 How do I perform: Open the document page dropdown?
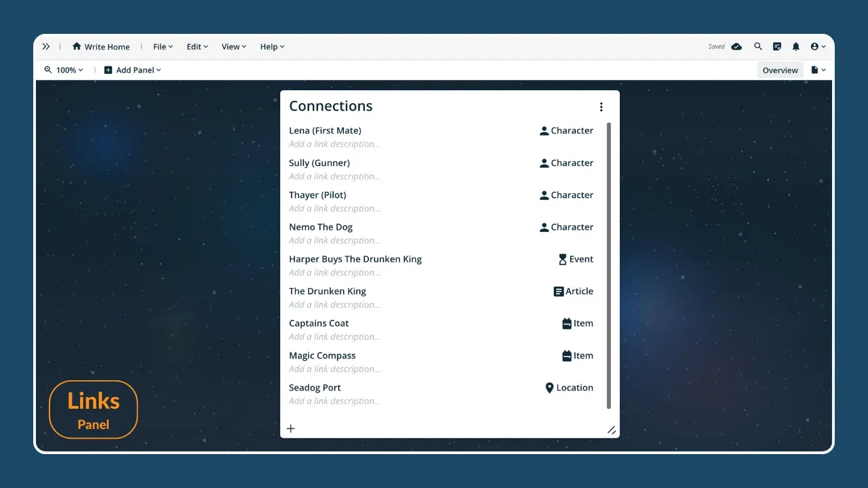(x=818, y=70)
